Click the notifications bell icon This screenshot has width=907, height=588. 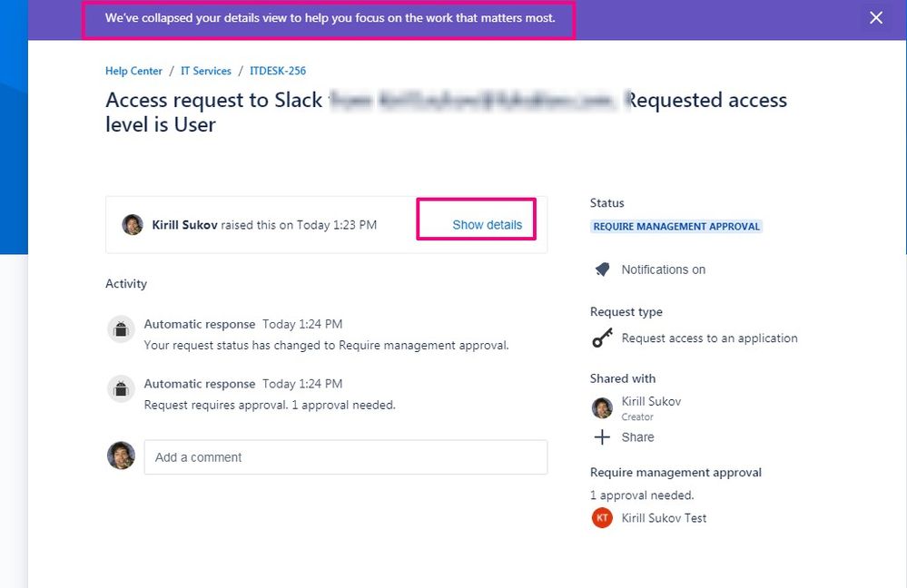[602, 269]
